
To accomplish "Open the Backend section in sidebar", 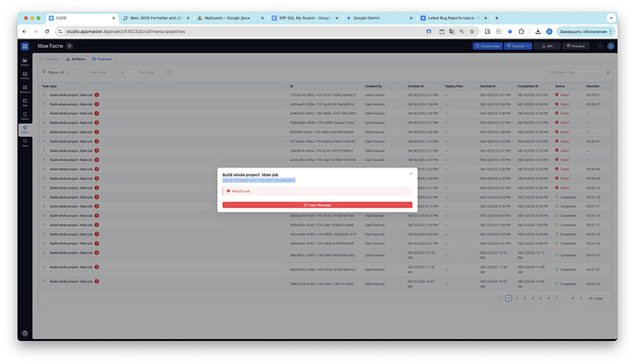I will [x=25, y=89].
